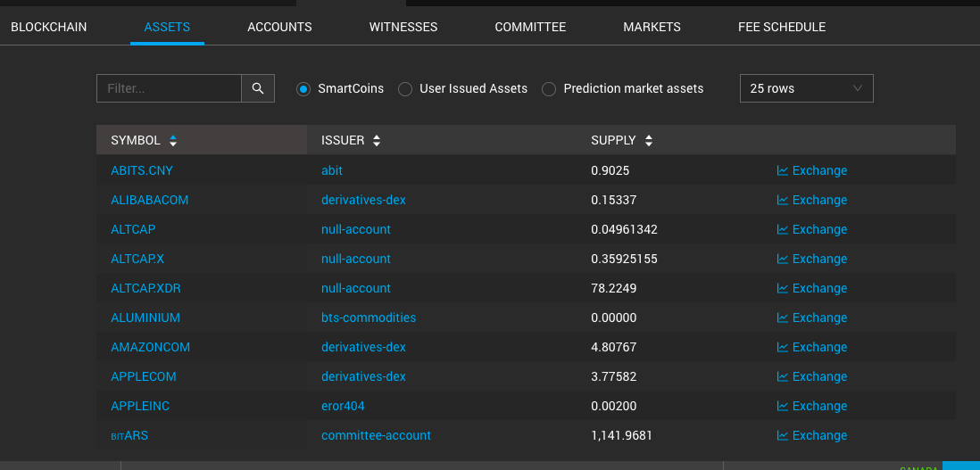Click the chart icon in ALTCAP.X row
The image size is (980, 470).
pyautogui.click(x=782, y=259)
